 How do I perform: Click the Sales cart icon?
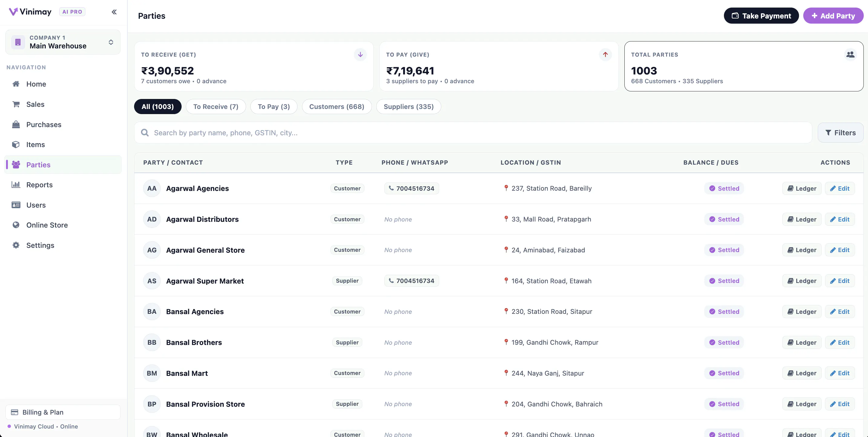[x=16, y=104]
